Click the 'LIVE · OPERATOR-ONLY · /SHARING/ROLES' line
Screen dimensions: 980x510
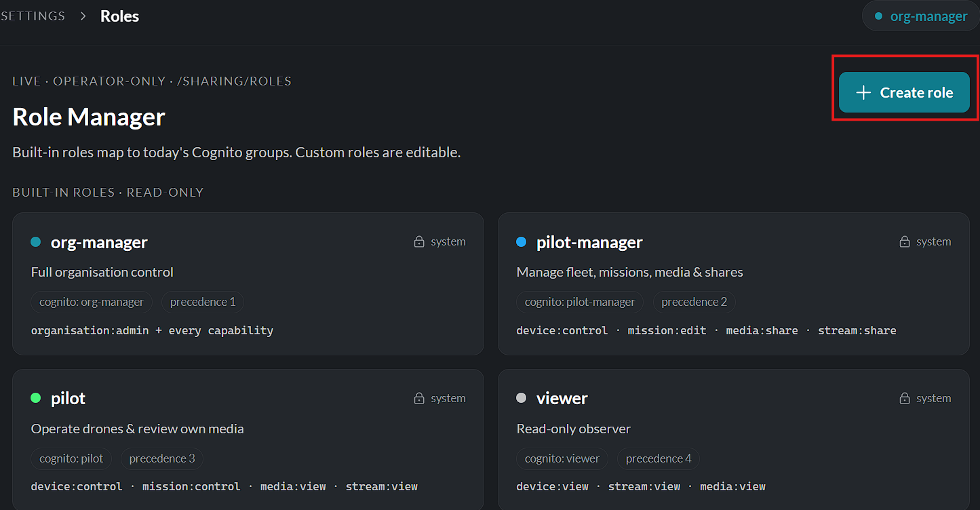click(x=152, y=81)
